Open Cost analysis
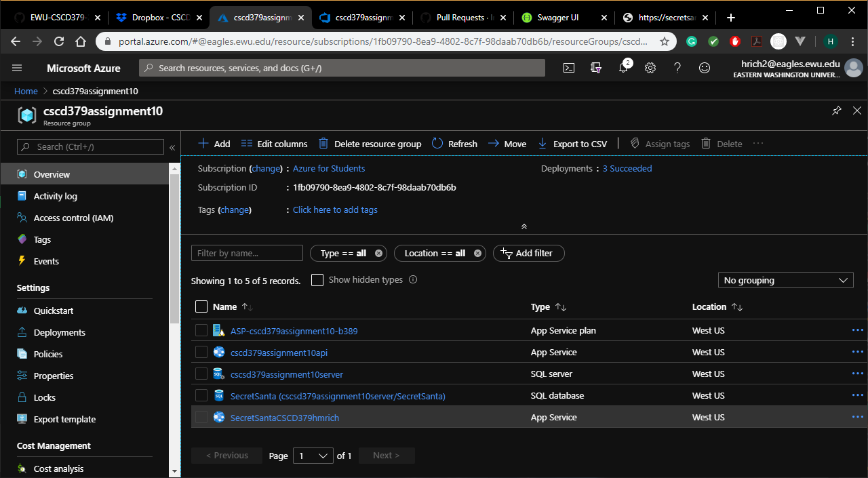Viewport: 868px width, 478px height. pos(85,469)
